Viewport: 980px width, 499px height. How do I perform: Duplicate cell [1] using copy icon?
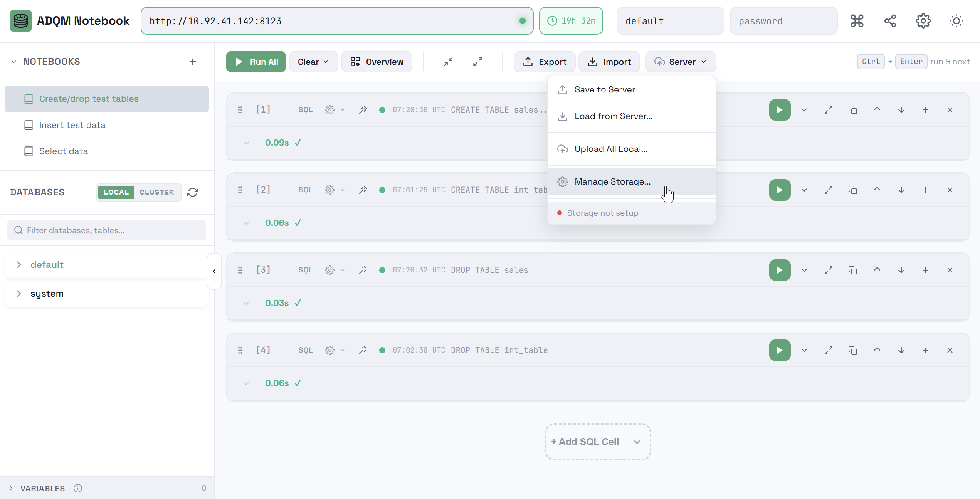tap(852, 110)
